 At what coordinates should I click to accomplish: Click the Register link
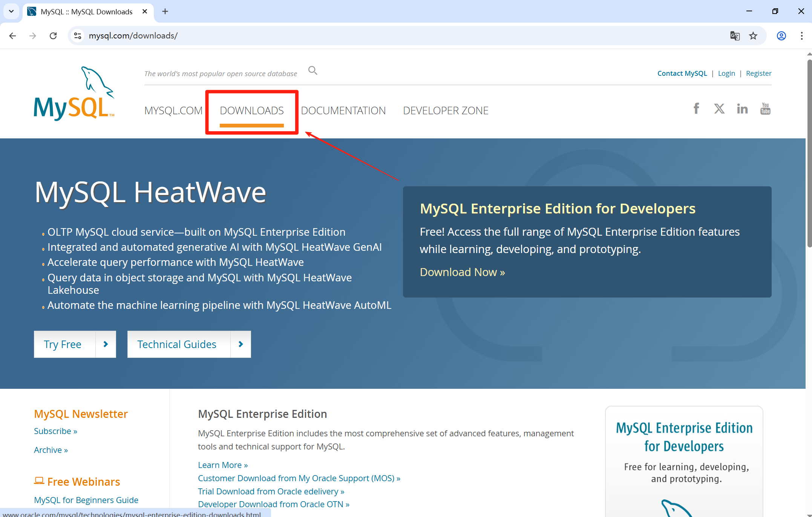click(758, 74)
